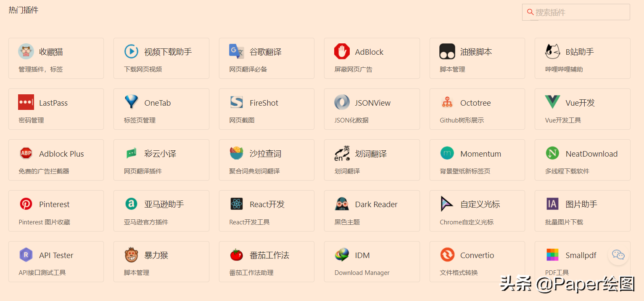Click the 管理插件，标签 description
The width and height of the screenshot is (644, 301).
(41, 69)
